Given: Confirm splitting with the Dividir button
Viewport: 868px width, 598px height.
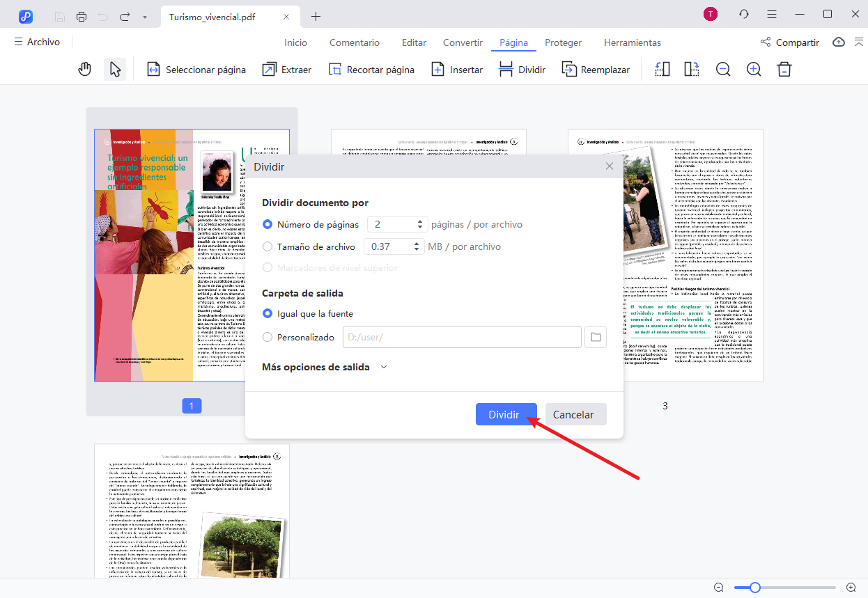Looking at the screenshot, I should pyautogui.click(x=506, y=414).
